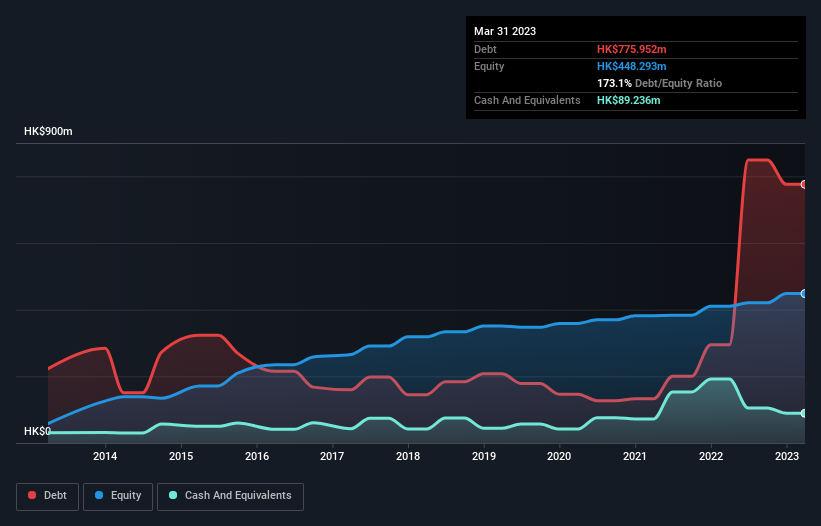Select the 2020 x-axis label

point(559,456)
